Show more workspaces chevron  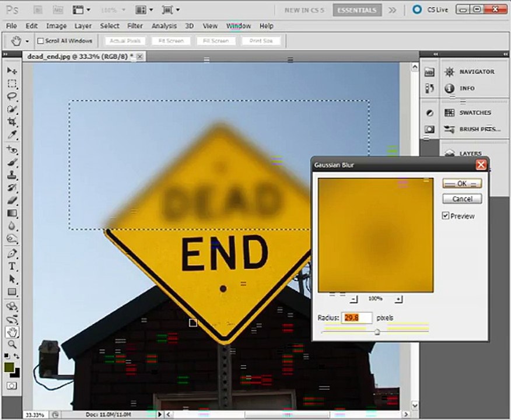click(393, 10)
